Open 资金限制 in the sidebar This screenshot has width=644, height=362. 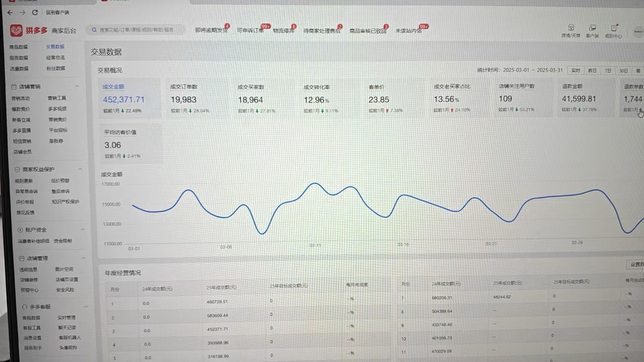coord(63,241)
